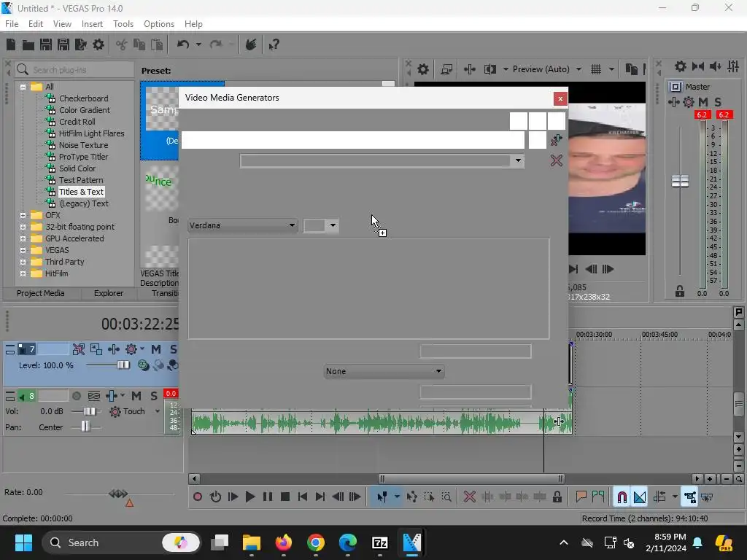Viewport: 747px width, 560px height.
Task: Open a project using the folder icon
Action: point(28,44)
